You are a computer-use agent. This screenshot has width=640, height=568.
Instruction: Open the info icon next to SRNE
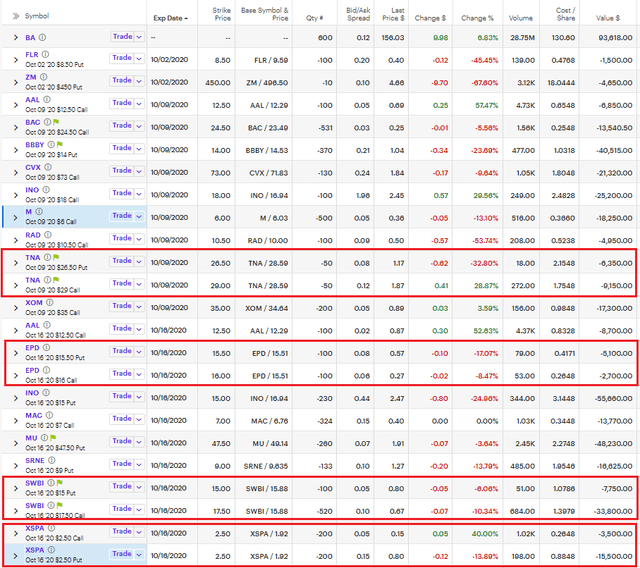(x=51, y=460)
